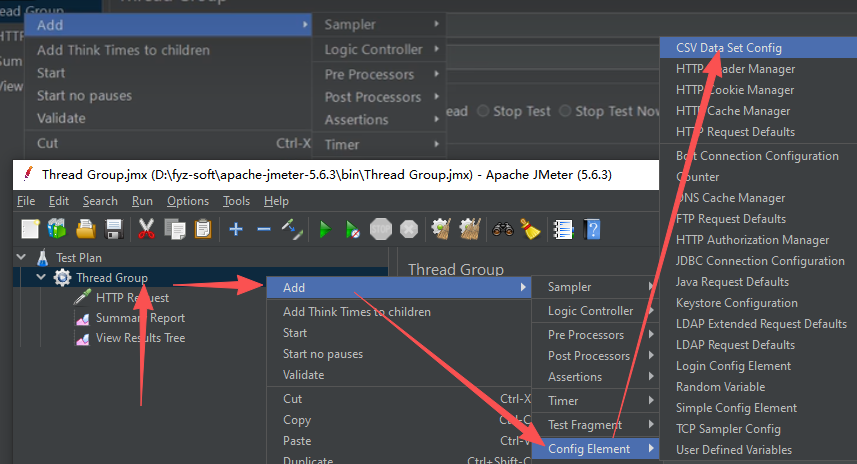The height and width of the screenshot is (464, 857).
Task: Collapse the Thread Group tree node chevron
Action: (41, 277)
